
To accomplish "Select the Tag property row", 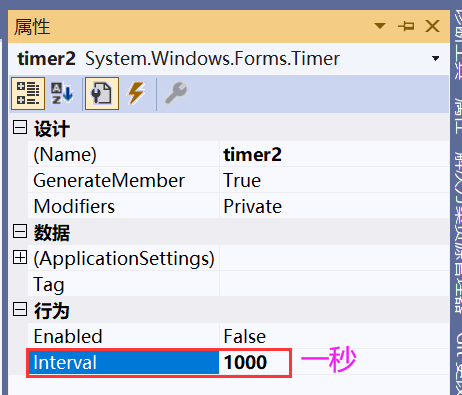I will (238, 284).
